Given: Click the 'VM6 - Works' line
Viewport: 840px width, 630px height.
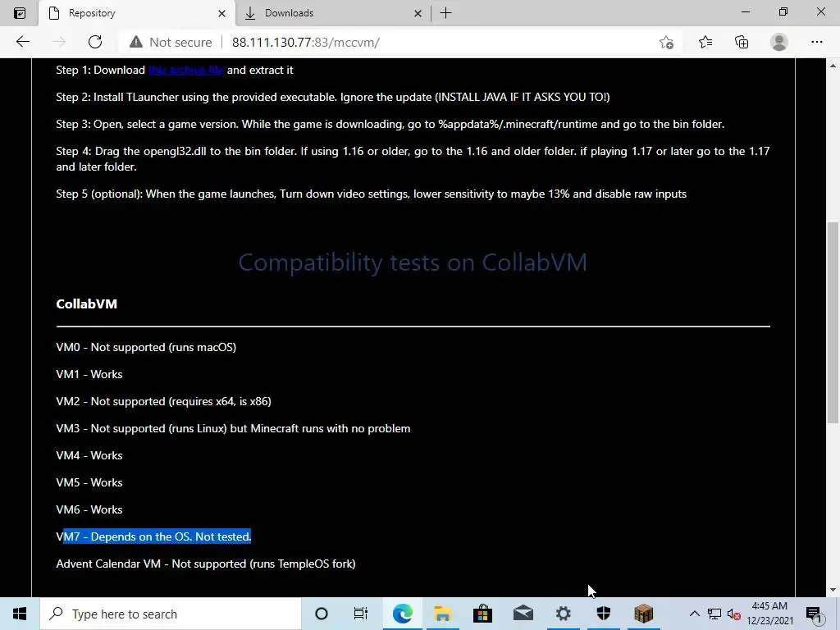Looking at the screenshot, I should (89, 509).
